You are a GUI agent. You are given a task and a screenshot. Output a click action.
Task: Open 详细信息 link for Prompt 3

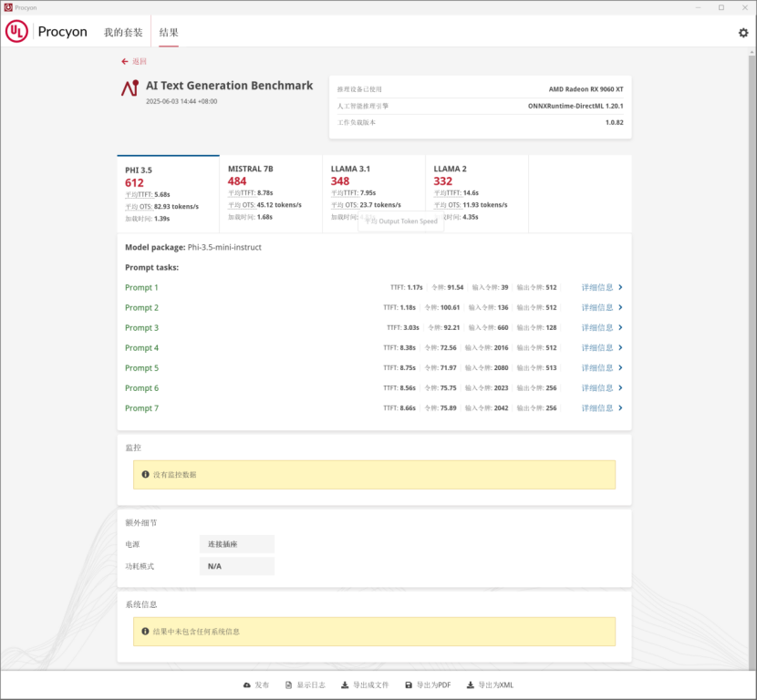[x=597, y=327]
